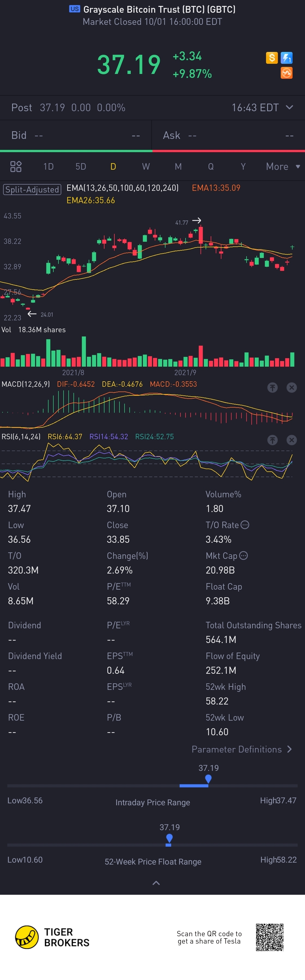The width and height of the screenshot is (305, 980).
Task: Select the Y yearly chart tab
Action: [243, 166]
